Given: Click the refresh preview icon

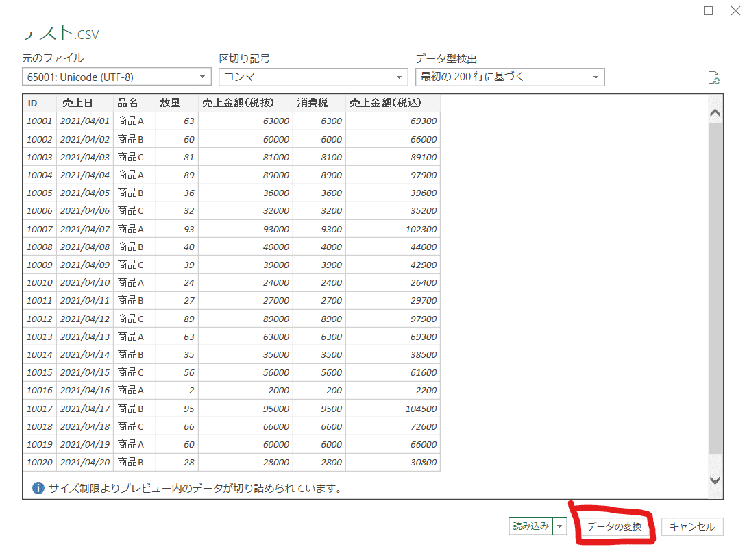Looking at the screenshot, I should pyautogui.click(x=713, y=77).
